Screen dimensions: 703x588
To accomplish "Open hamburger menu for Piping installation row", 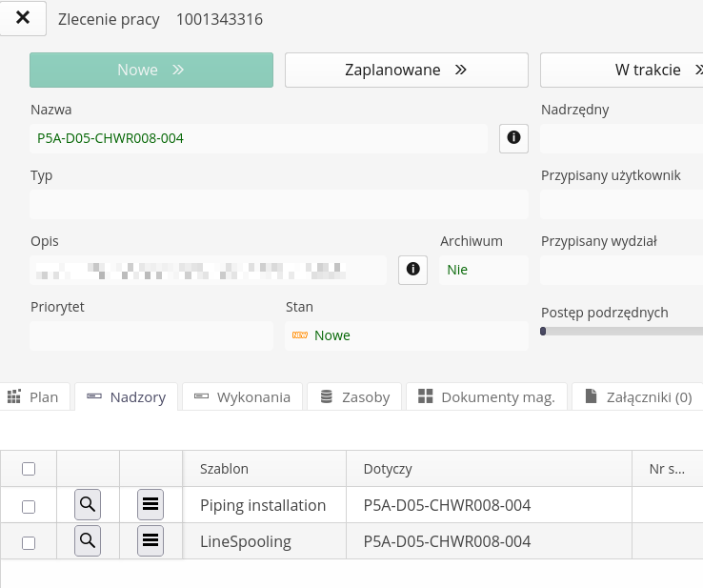I will [151, 505].
